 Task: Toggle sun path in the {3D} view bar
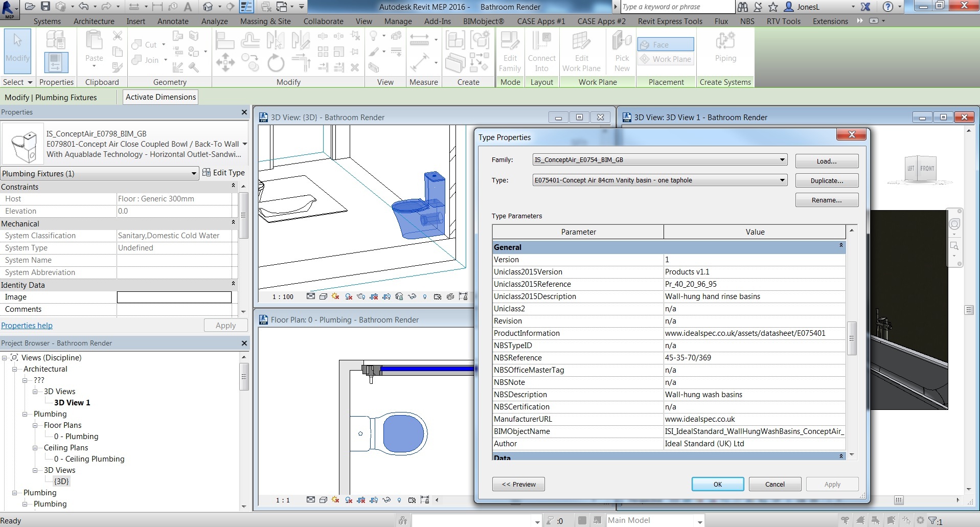336,296
